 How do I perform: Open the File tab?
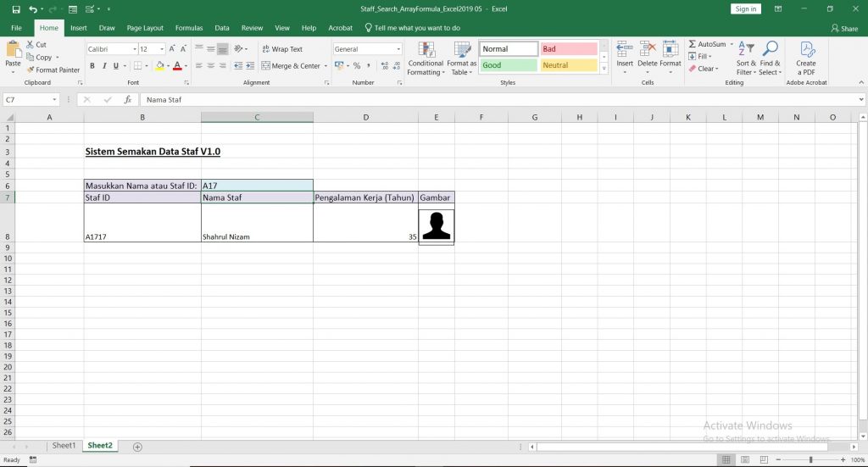(x=17, y=28)
